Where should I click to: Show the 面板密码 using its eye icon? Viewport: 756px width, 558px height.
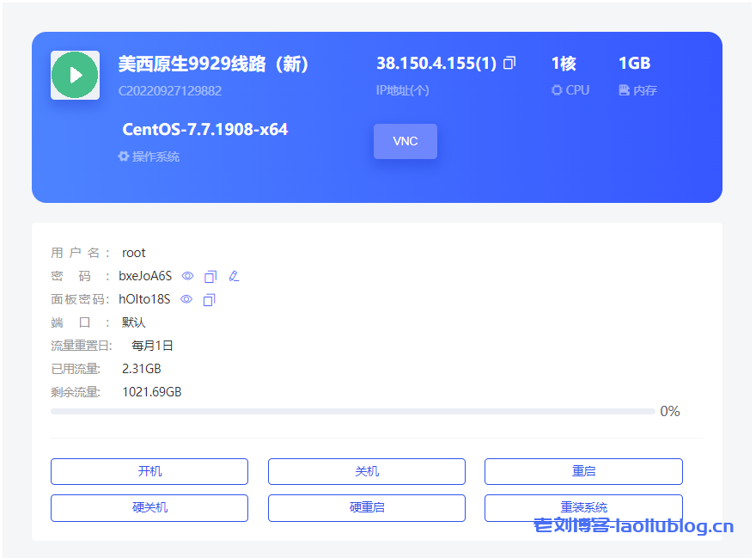(x=186, y=299)
